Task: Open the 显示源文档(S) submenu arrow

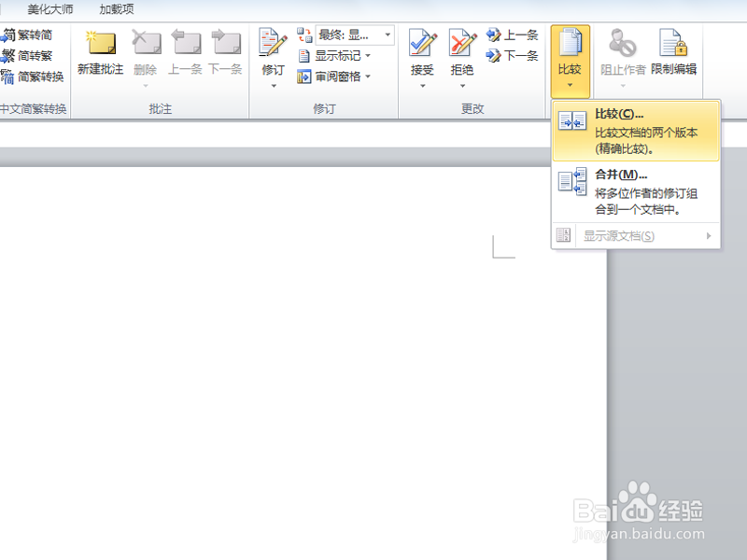Action: coord(709,236)
